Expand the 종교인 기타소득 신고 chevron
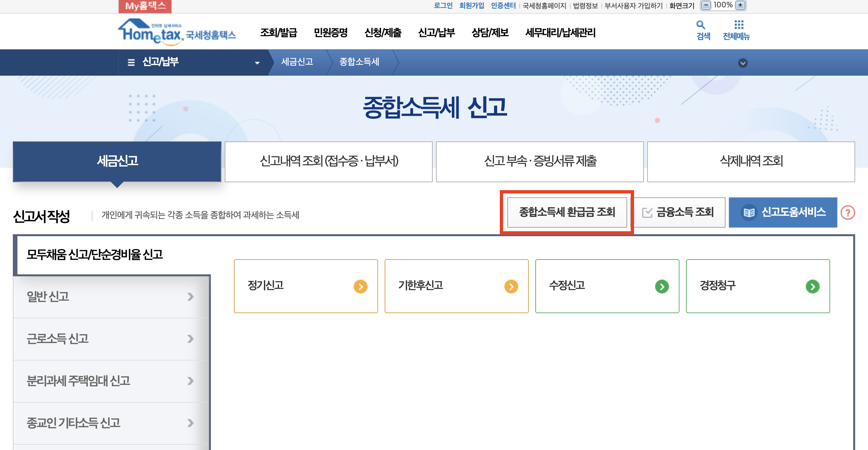This screenshot has height=450, width=868. coord(191,423)
